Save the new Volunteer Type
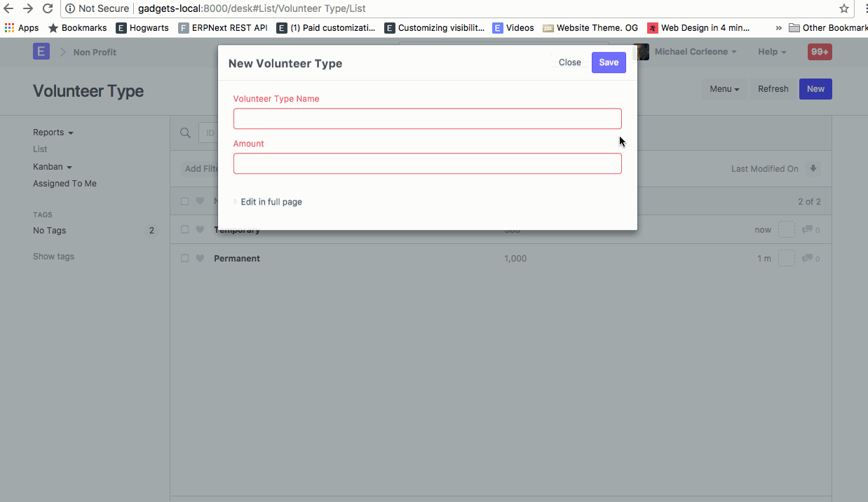Image resolution: width=868 pixels, height=502 pixels. (608, 62)
